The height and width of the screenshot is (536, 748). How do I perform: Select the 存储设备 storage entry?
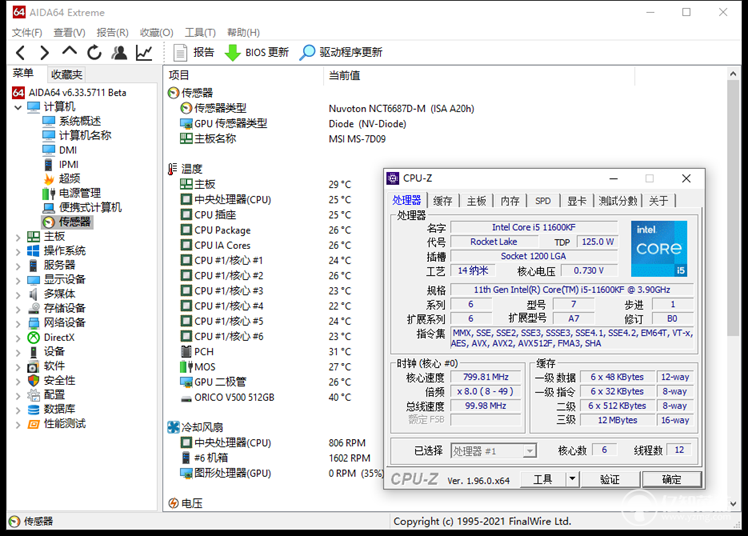pos(64,309)
